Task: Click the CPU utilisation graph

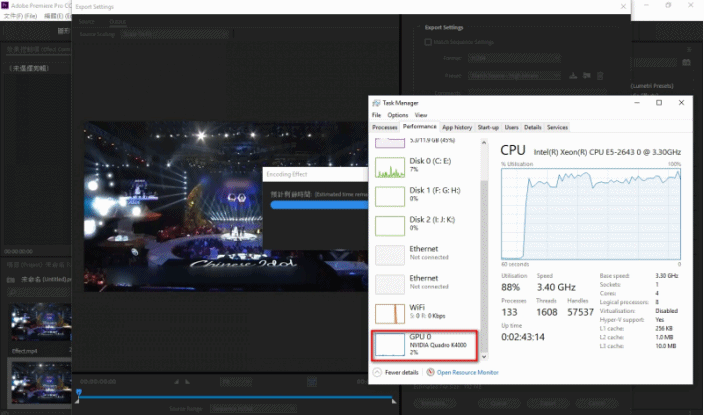Action: coord(591,214)
